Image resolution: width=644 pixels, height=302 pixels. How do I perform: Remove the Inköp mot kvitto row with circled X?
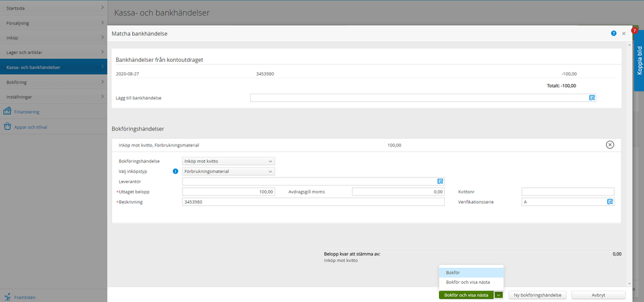610,145
